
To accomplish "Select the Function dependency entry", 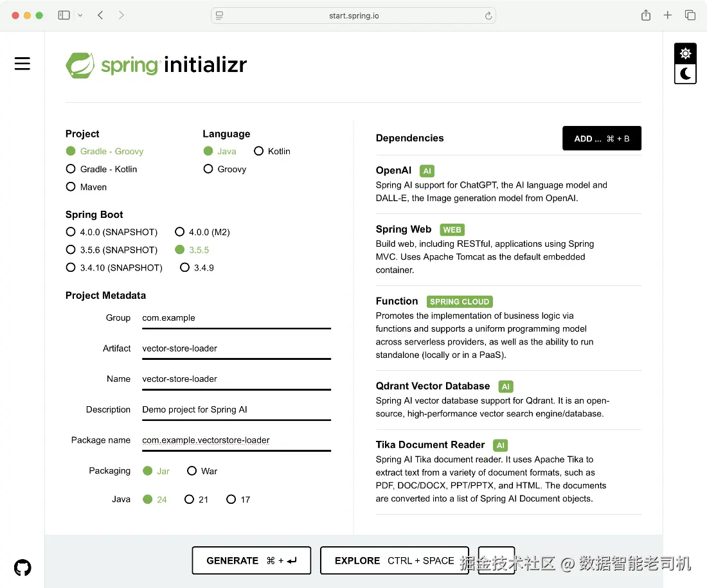I will point(508,328).
